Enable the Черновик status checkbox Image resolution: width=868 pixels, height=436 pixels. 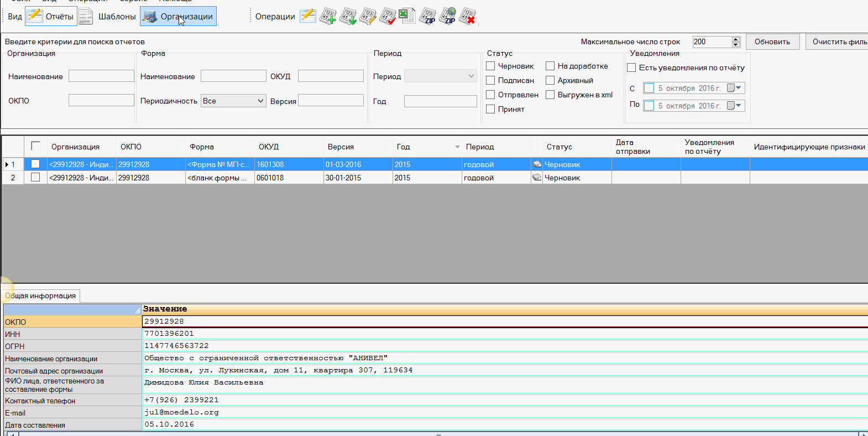click(490, 66)
